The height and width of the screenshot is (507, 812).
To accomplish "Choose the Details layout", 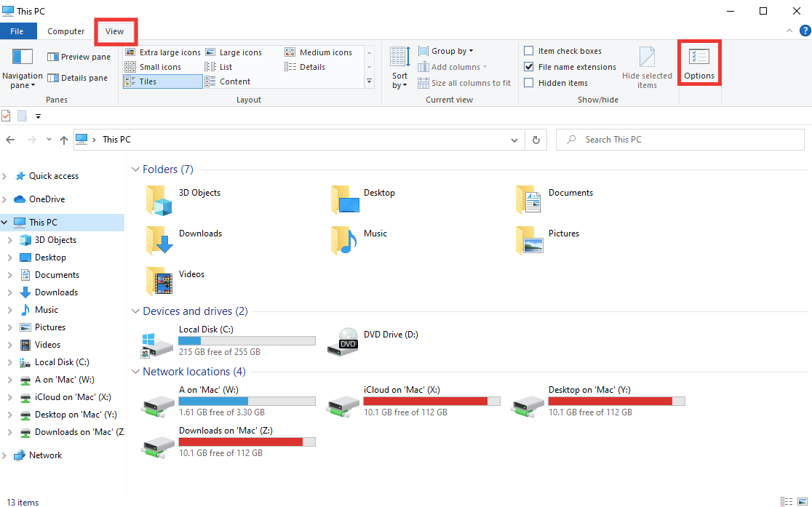I will click(305, 67).
